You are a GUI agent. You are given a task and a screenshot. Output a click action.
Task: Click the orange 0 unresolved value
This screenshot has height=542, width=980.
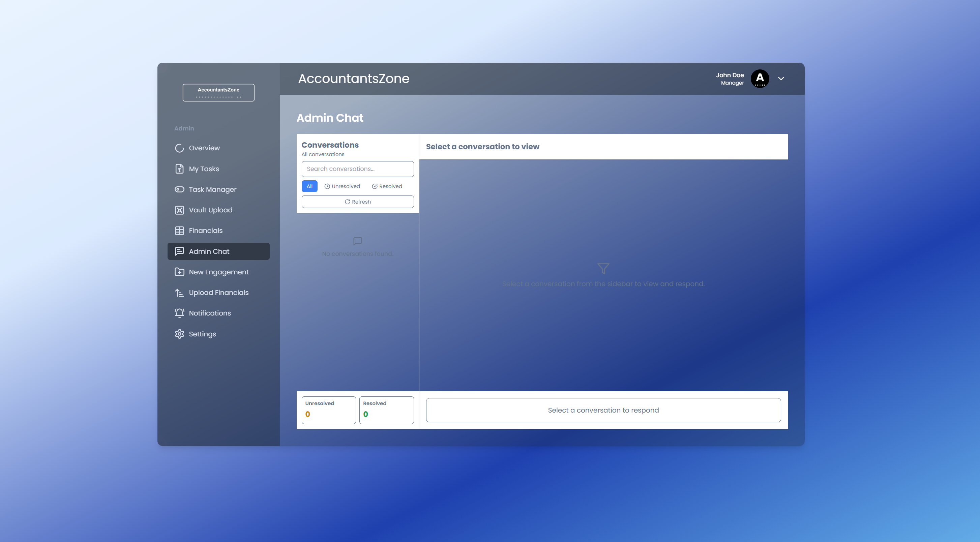click(x=307, y=414)
